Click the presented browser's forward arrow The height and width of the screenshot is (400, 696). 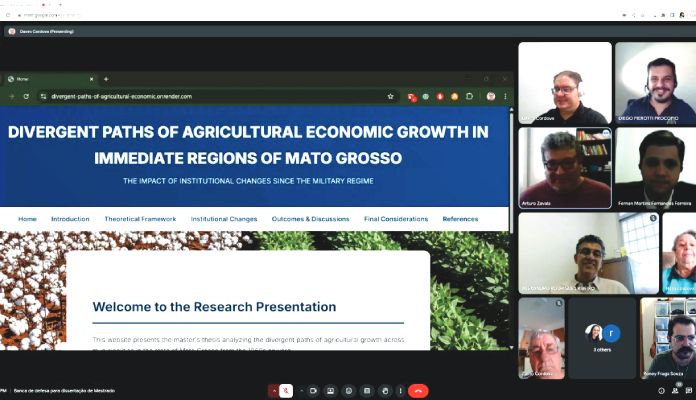[x=12, y=96]
